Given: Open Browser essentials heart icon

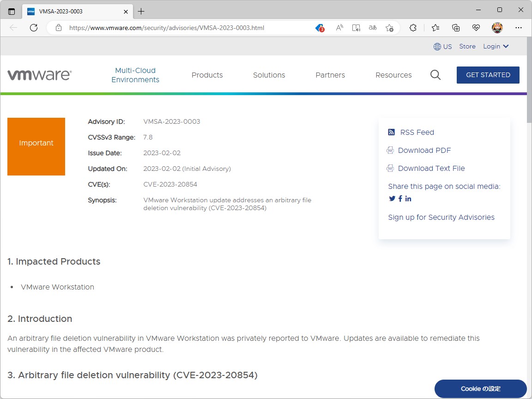Looking at the screenshot, I should pos(476,28).
